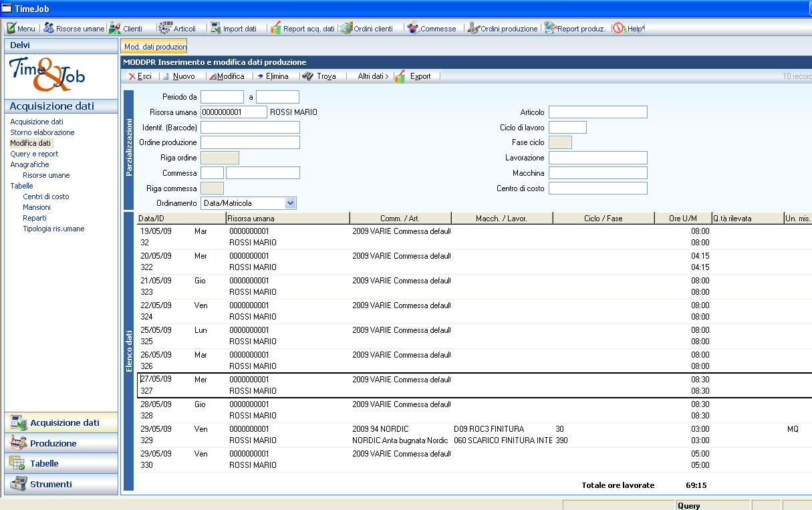
Task: Open Strumenti panel icon
Action: (17, 484)
